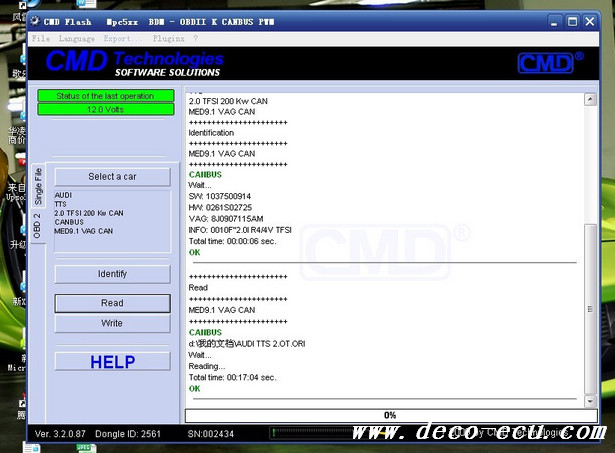Click the CANBUS entry in selected car box
This screenshot has height=453, width=615.
[x=69, y=222]
